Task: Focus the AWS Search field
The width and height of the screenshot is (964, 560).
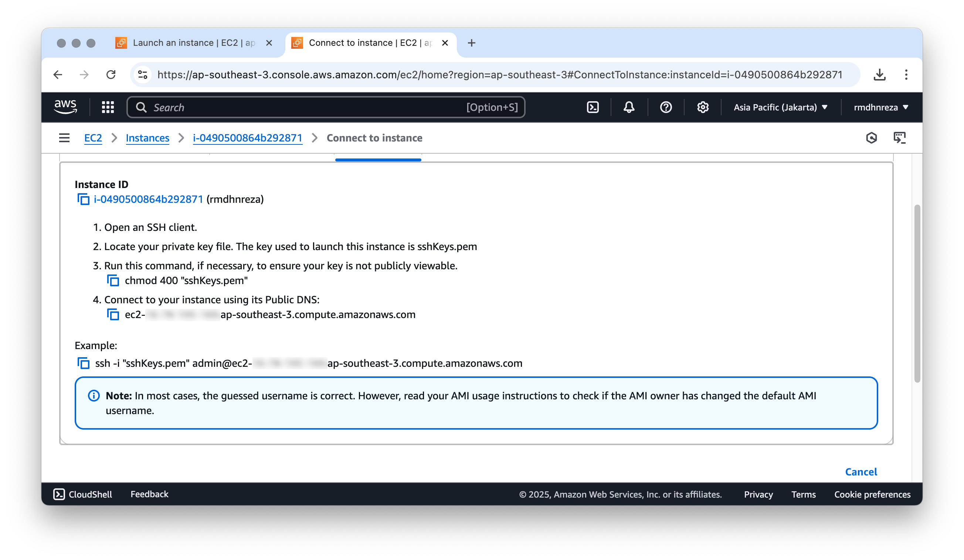Action: pyautogui.click(x=326, y=107)
